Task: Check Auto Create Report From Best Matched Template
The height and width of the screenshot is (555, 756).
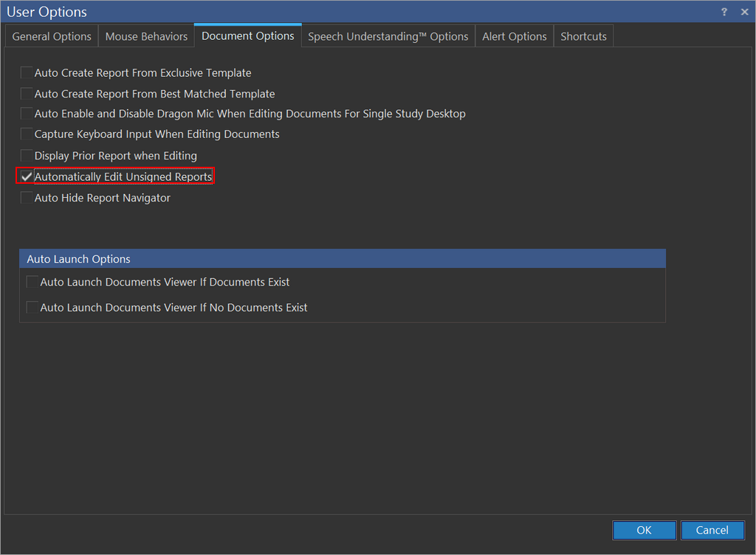Action: pyautogui.click(x=27, y=94)
